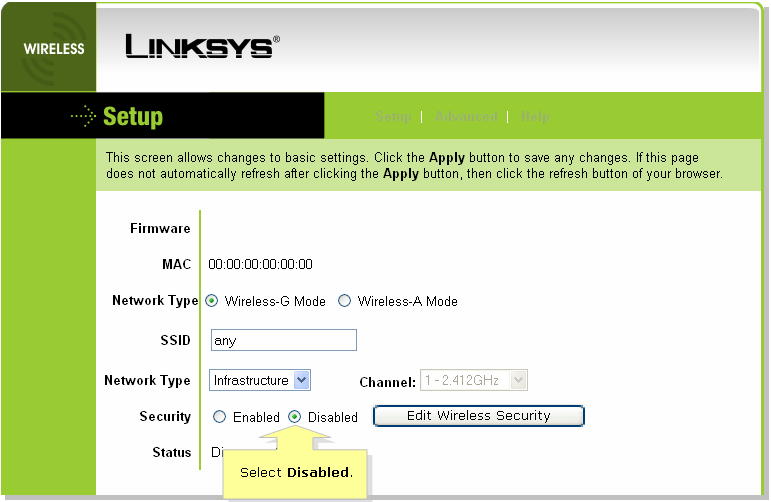Image resolution: width=771 pixels, height=502 pixels.
Task: Click the SSID label
Action: 176,340
